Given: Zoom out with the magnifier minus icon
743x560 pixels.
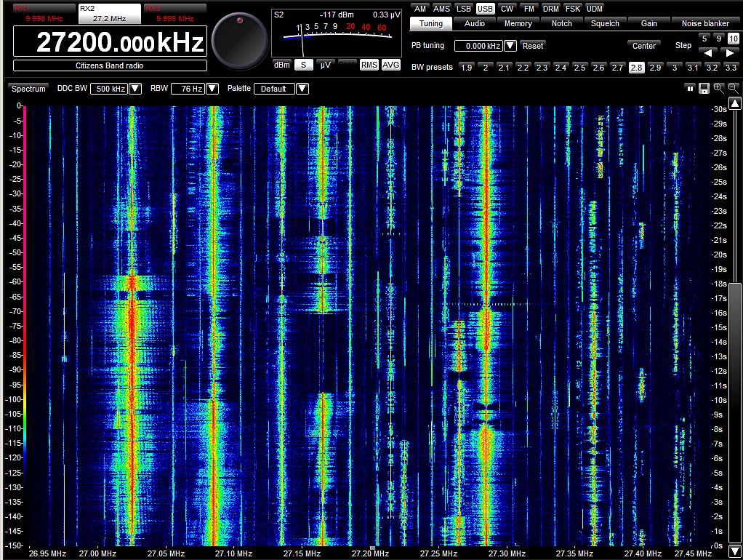Looking at the screenshot, I should coord(733,88).
